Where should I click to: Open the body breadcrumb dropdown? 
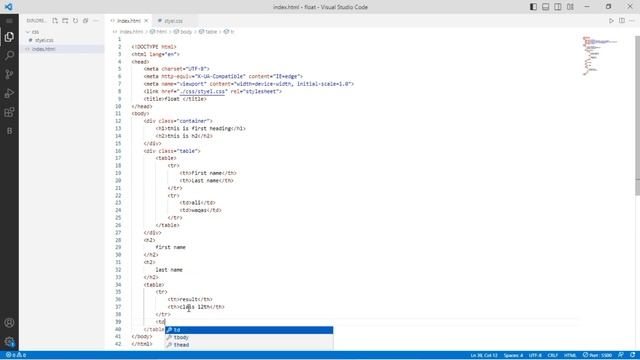(x=183, y=31)
